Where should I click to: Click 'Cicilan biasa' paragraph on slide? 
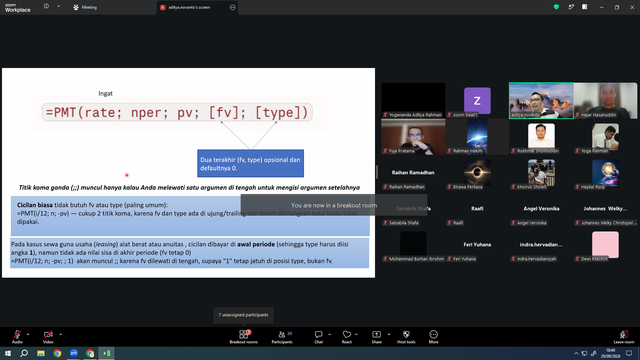click(190, 216)
